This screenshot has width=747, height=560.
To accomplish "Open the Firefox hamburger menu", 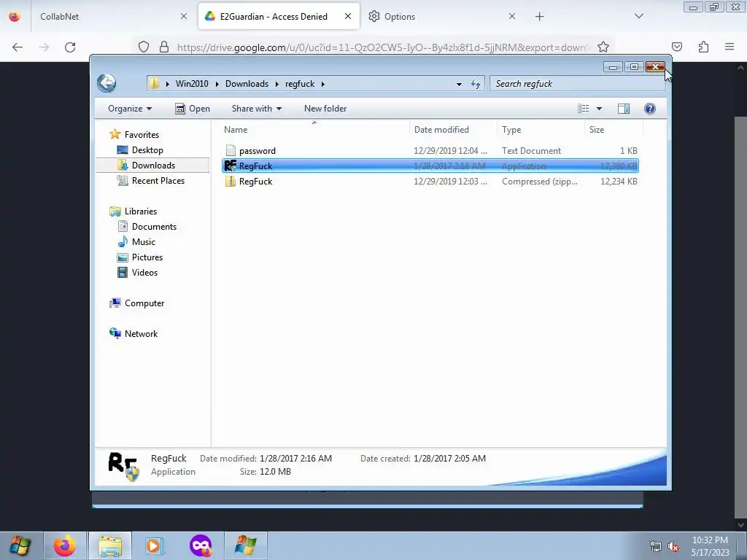I will coord(729,47).
